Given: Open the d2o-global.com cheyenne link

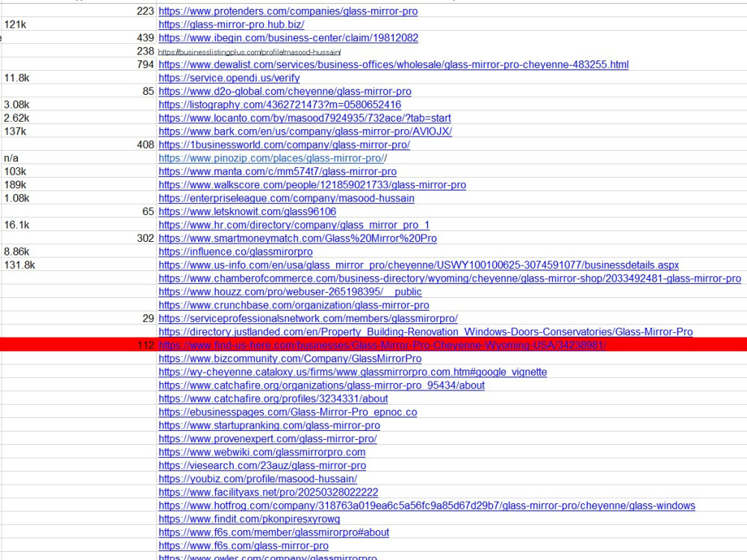Looking at the screenshot, I should (x=285, y=91).
